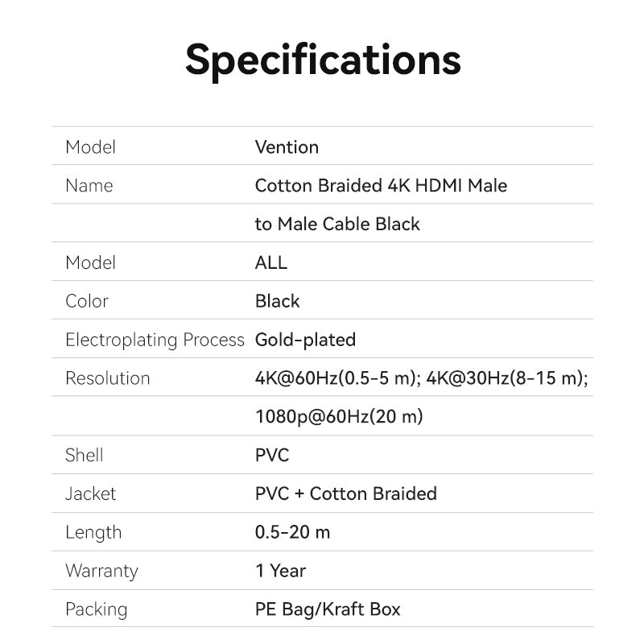Click the PE Bag/Kraft Box packing value
The width and height of the screenshot is (644, 644).
click(328, 609)
